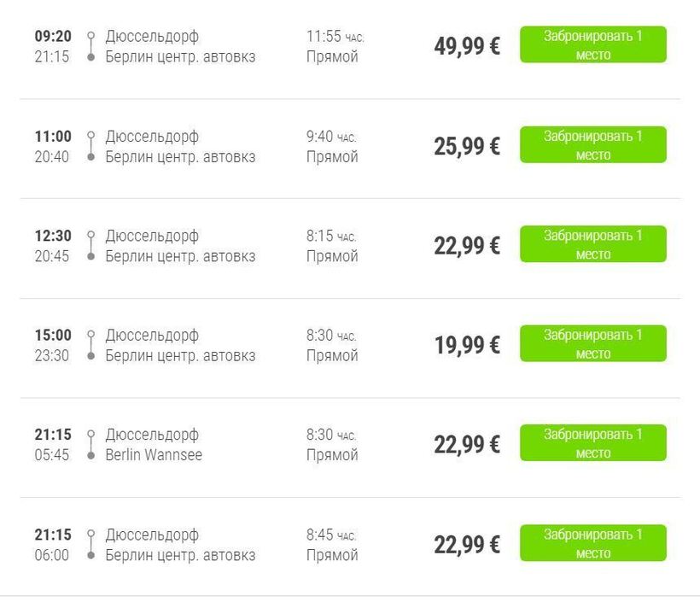Click the 11:55 час. trip duration
The width and height of the screenshot is (700, 602).
pos(335,37)
